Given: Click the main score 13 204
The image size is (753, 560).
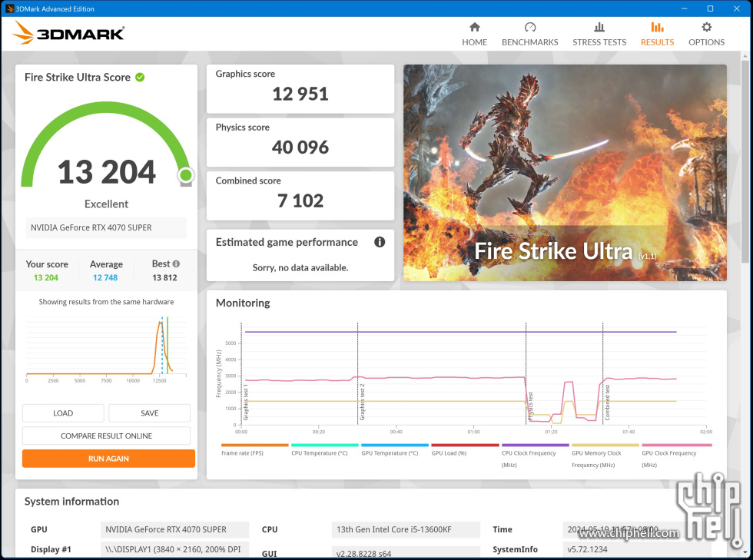Looking at the screenshot, I should [107, 171].
